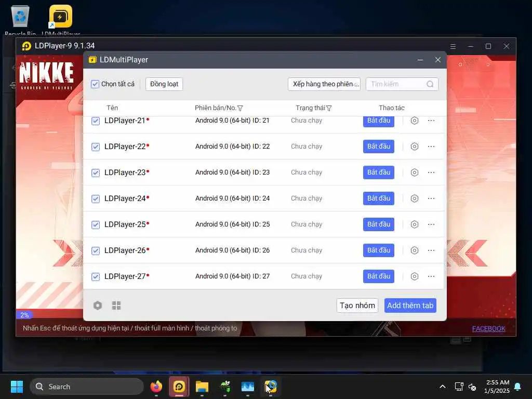532x399 pixels.
Task: Open LDMultiPlayer settings gear at bottom left
Action: 98,305
